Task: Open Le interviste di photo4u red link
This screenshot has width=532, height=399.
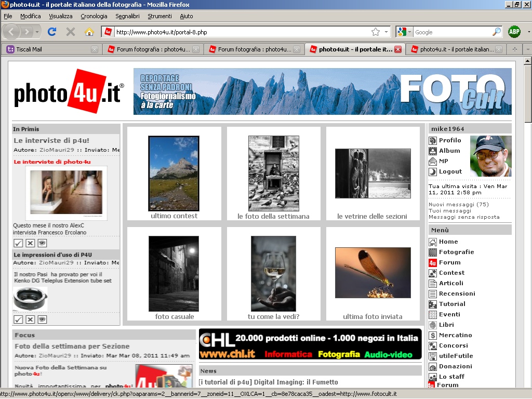Action: (x=52, y=162)
